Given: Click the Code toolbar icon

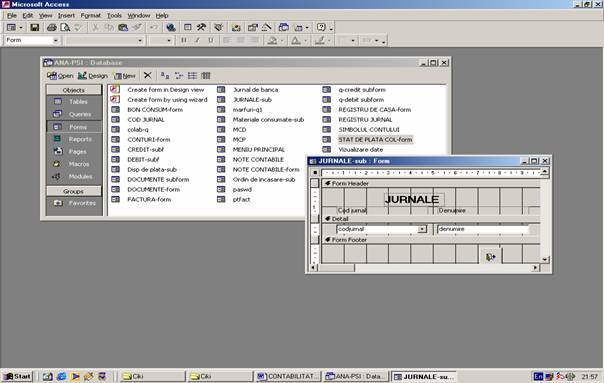Looking at the screenshot, I should pyautogui.click(x=236, y=27).
